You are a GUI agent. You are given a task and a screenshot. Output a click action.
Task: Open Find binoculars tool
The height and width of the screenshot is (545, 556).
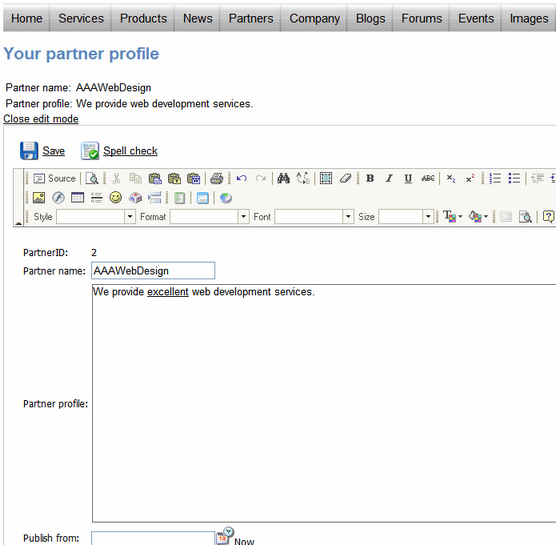[x=283, y=178]
